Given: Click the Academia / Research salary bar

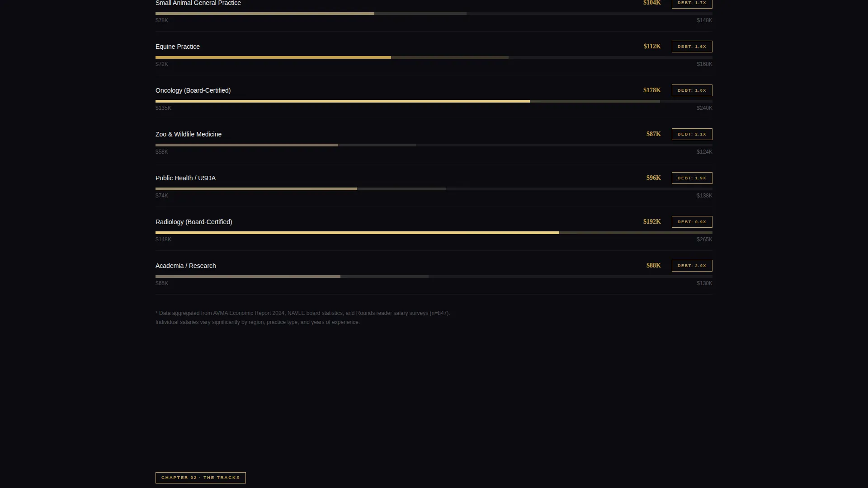Looking at the screenshot, I should pyautogui.click(x=434, y=277).
